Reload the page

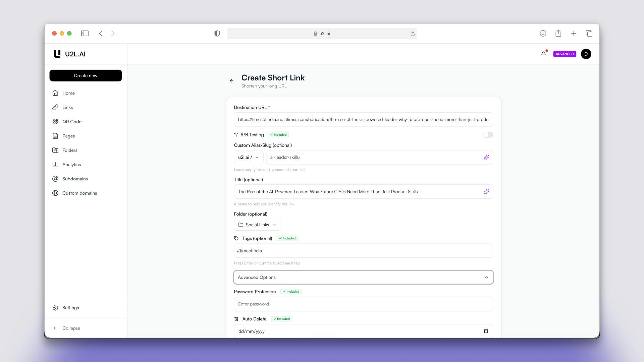413,34
